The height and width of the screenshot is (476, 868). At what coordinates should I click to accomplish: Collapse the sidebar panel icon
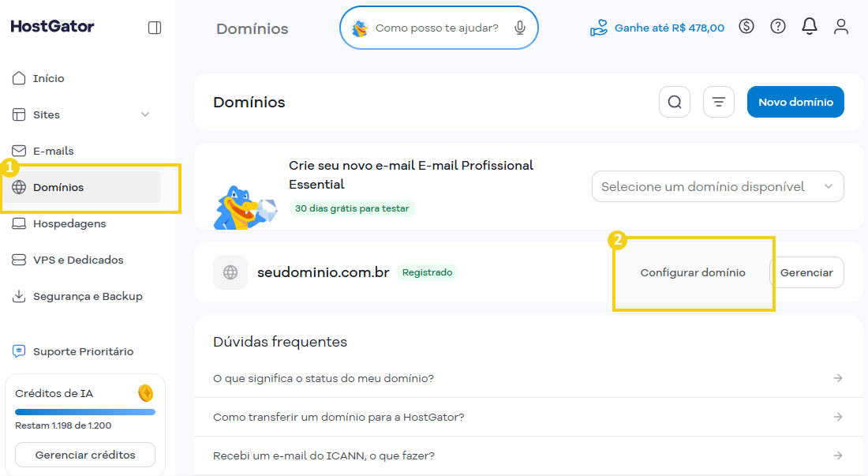click(x=155, y=28)
